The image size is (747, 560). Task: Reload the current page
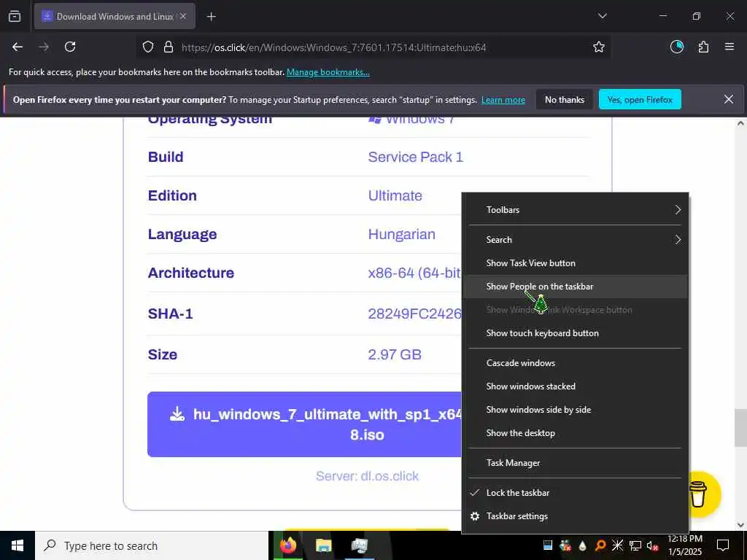click(70, 47)
